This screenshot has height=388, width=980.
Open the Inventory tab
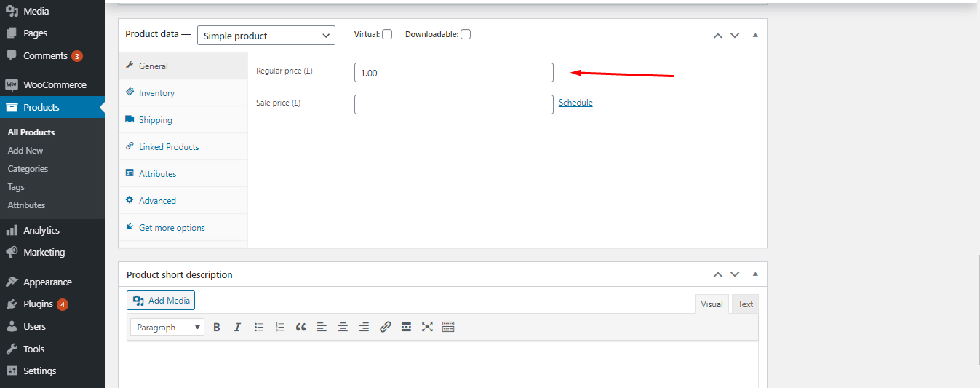coord(156,93)
